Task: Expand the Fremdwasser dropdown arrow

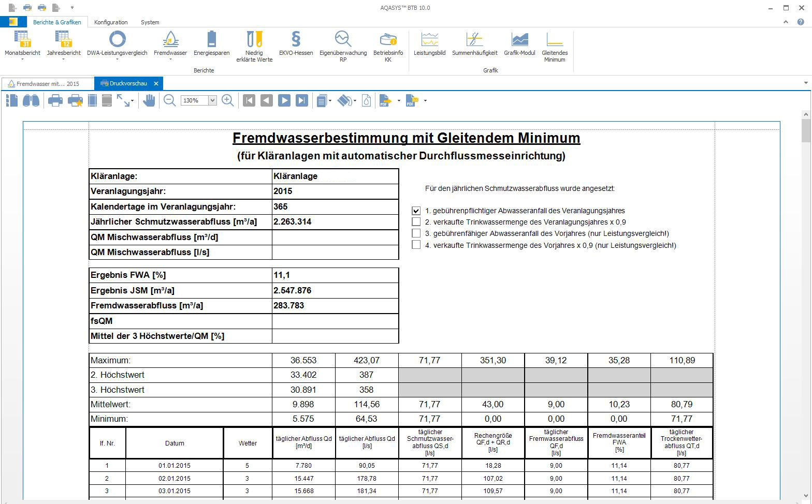Action: [x=170, y=60]
